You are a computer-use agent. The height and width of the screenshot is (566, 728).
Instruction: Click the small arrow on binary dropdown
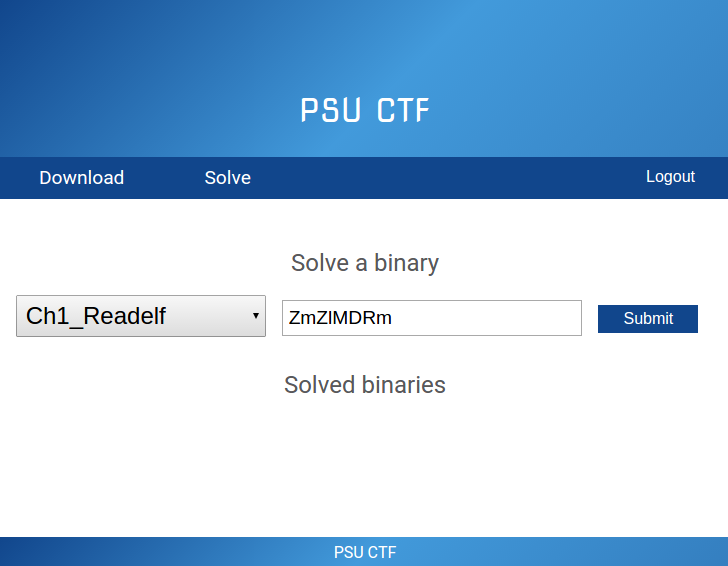[255, 316]
